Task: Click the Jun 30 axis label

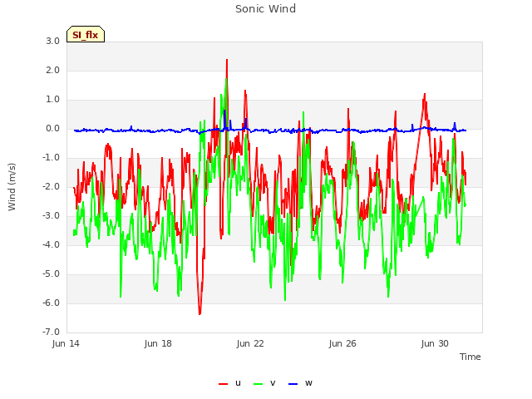Action: [x=435, y=343]
